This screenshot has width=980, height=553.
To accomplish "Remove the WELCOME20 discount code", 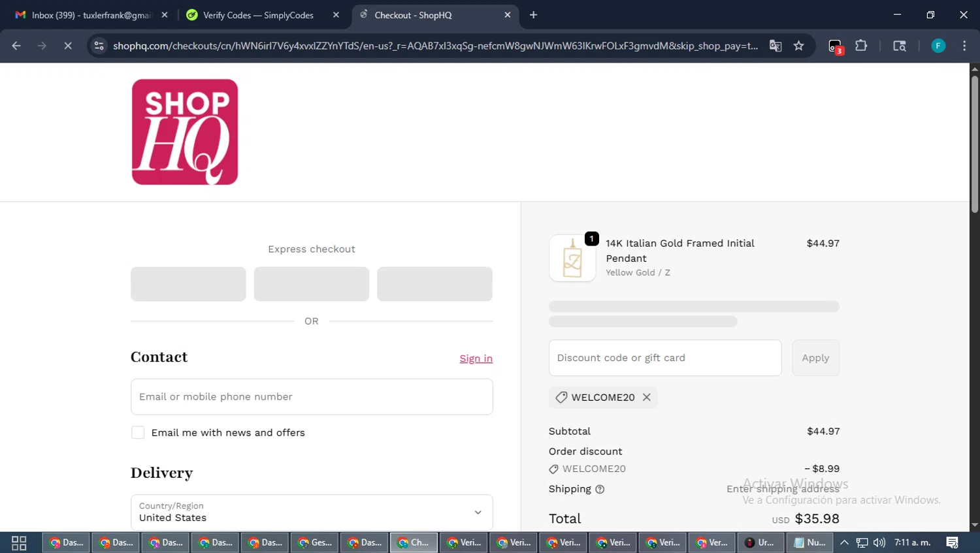I will coord(647,397).
